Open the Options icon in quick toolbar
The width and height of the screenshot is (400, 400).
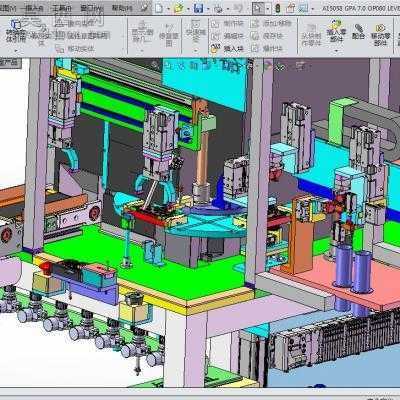click(303, 8)
